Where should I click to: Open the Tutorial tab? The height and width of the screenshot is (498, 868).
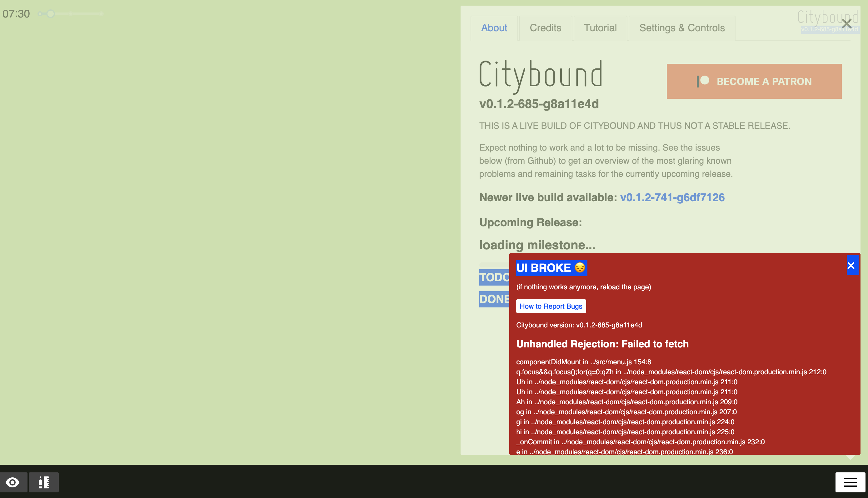pyautogui.click(x=600, y=28)
